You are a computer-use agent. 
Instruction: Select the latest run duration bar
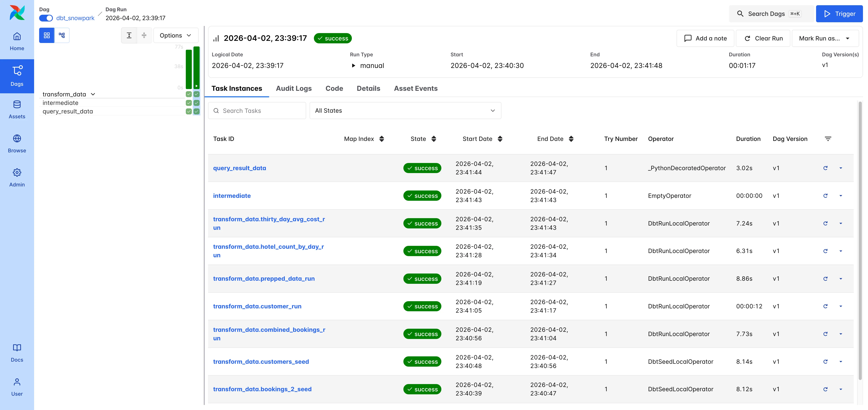[196, 68]
